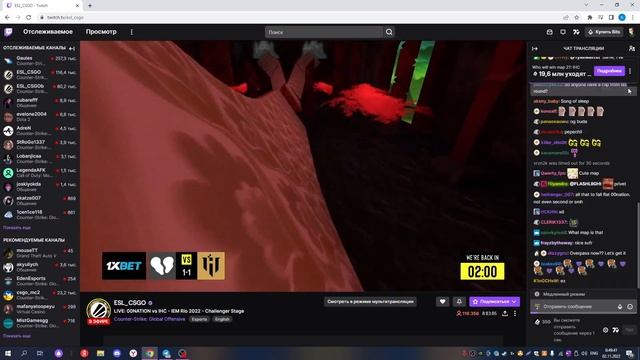The image size is (640, 360).
Task: Reload the browser page
Action: coord(29,18)
